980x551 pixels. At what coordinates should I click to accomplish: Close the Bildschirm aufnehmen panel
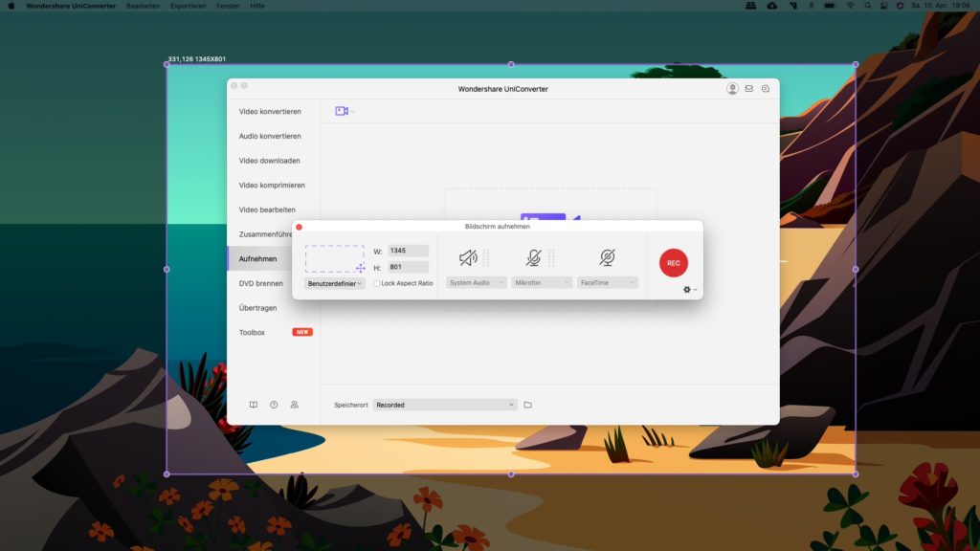[299, 227]
